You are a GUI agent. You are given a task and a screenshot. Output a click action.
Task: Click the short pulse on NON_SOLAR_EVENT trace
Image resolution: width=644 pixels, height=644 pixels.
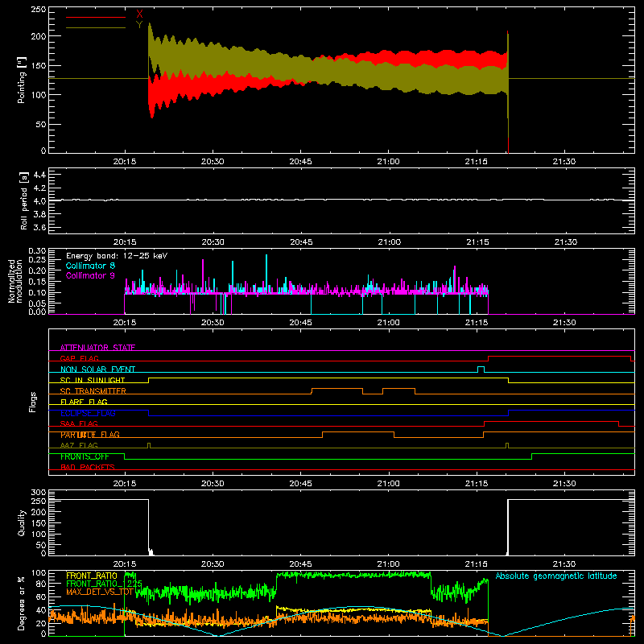pyautogui.click(x=481, y=369)
